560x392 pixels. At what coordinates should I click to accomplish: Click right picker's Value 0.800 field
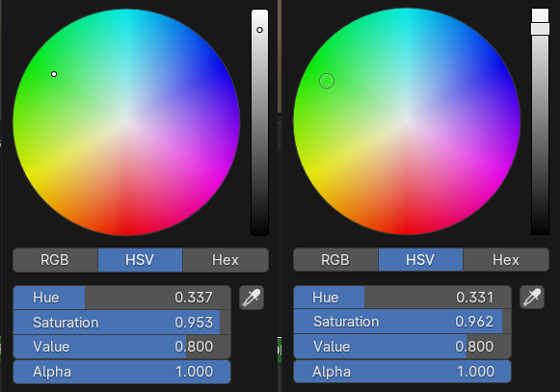click(x=402, y=347)
